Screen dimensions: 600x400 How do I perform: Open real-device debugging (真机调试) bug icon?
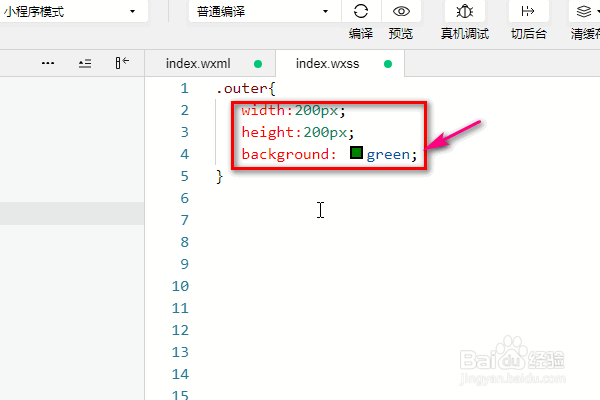tap(465, 11)
